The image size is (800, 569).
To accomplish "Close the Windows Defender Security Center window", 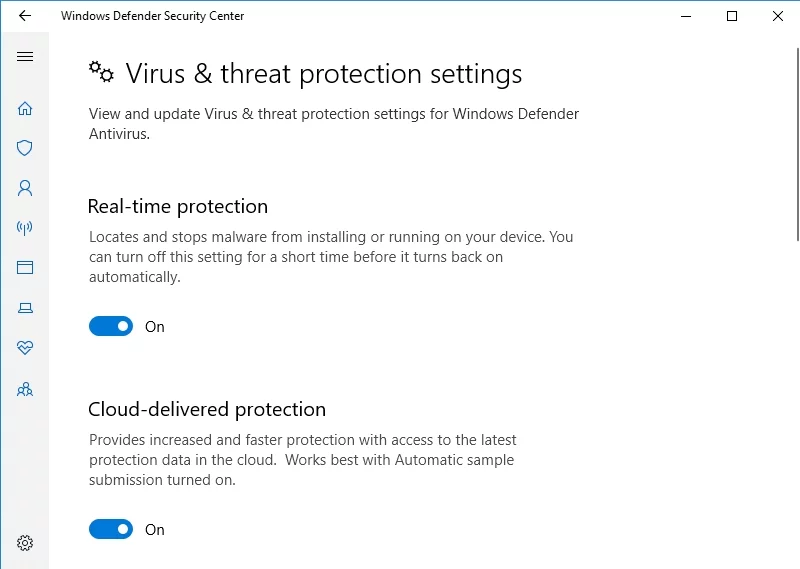I will 778,16.
